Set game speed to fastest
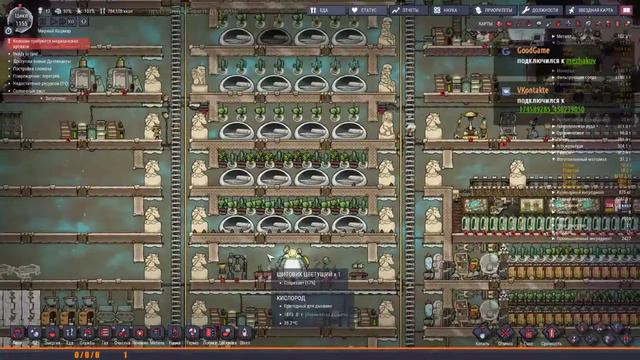 71,21
